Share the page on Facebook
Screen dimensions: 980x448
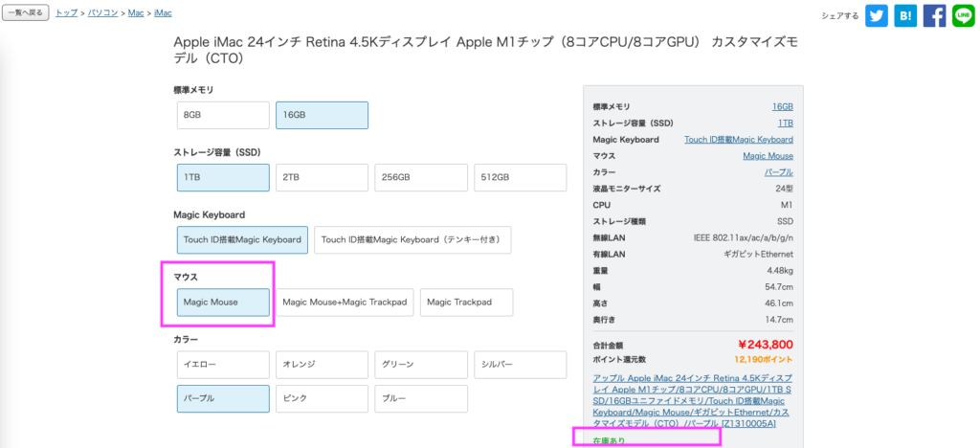coord(934,16)
